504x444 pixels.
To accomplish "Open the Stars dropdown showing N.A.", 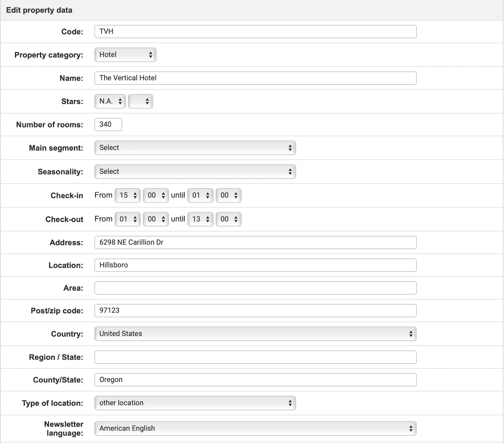I will click(110, 101).
